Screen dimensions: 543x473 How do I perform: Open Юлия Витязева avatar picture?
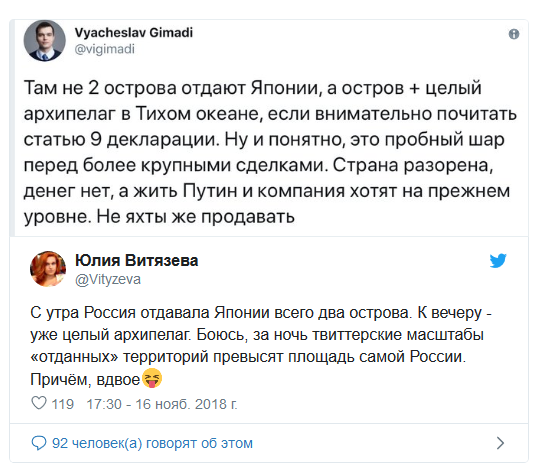(x=48, y=269)
